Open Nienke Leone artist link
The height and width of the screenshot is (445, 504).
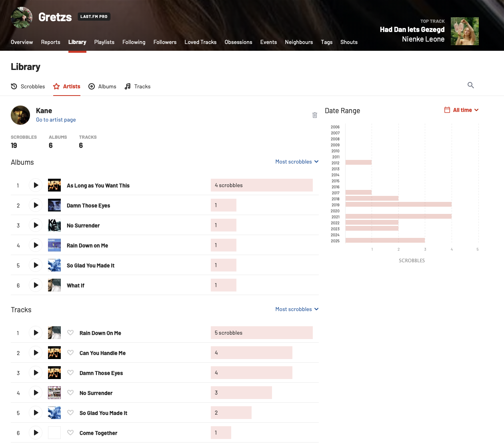[x=423, y=39]
